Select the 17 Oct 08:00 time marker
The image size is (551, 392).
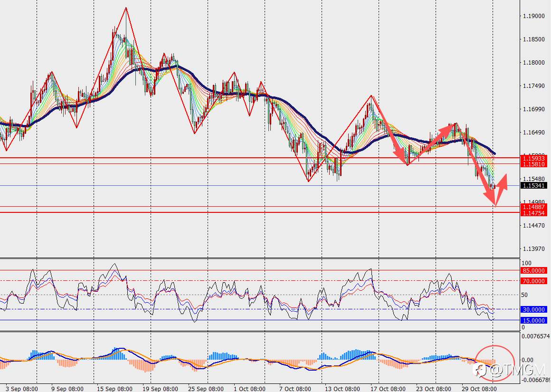(388, 389)
